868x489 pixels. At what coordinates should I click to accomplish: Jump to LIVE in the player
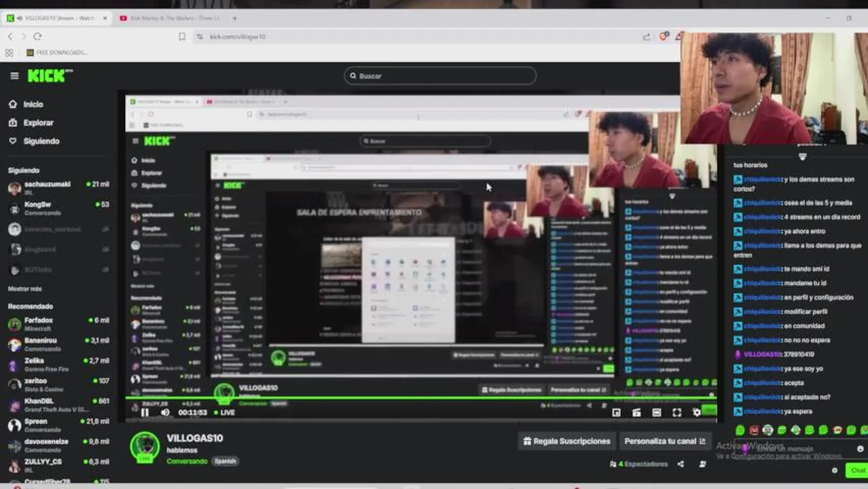(225, 412)
